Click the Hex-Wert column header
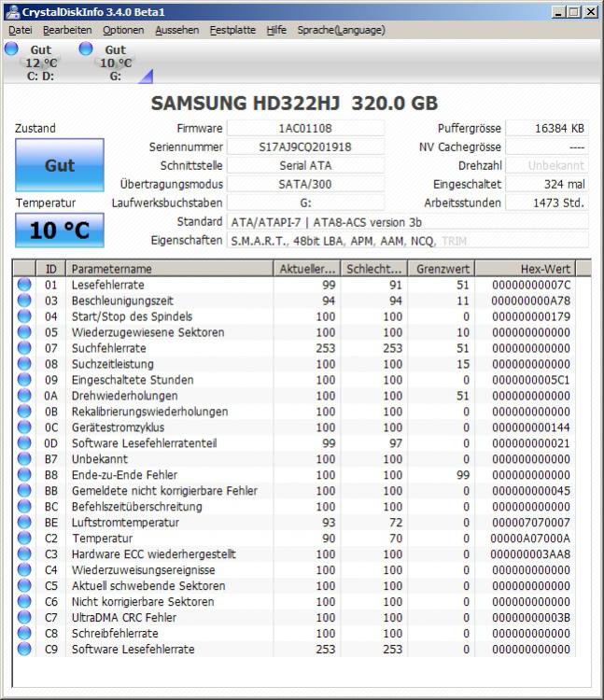 [x=526, y=269]
